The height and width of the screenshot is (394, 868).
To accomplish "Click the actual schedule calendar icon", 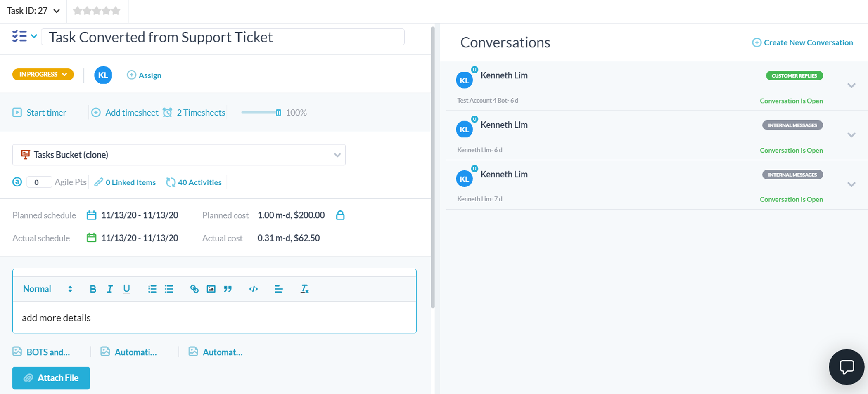I will (91, 238).
